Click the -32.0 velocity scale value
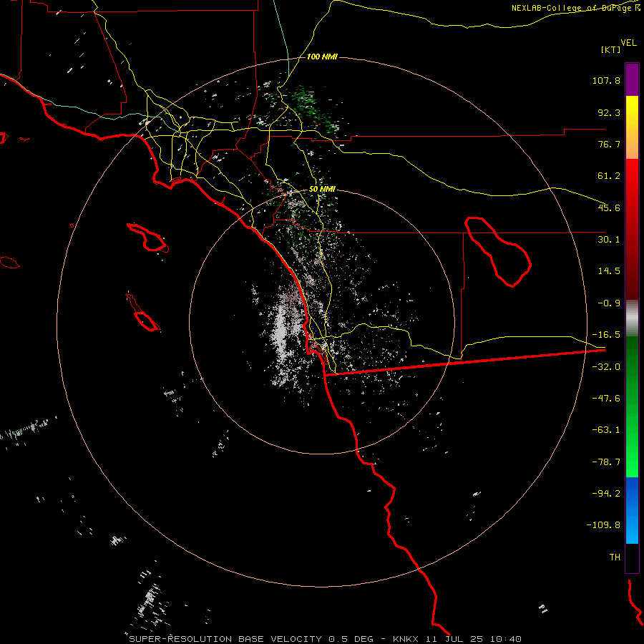Image resolution: width=644 pixels, height=644 pixels. click(606, 367)
